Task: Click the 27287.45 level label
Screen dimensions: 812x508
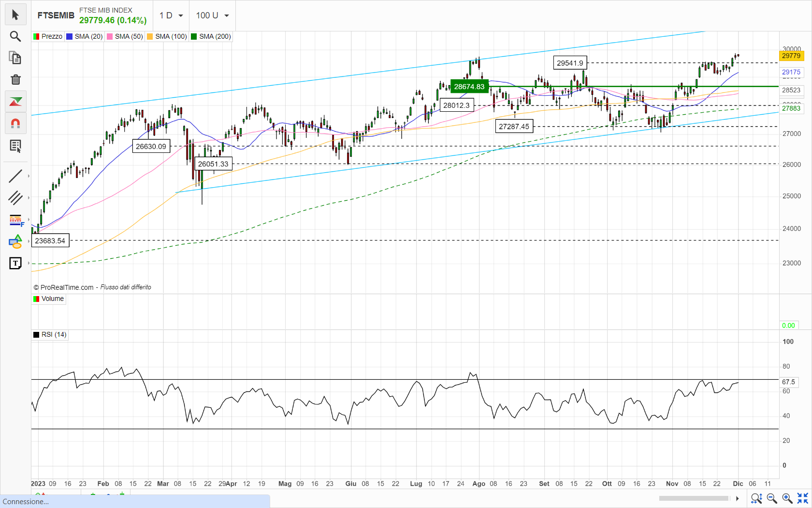Action: 514,126
